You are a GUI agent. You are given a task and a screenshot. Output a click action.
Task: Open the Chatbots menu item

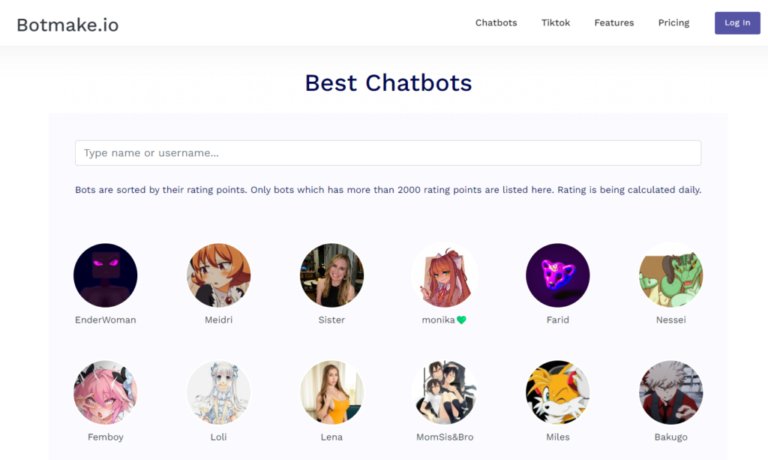(x=496, y=23)
